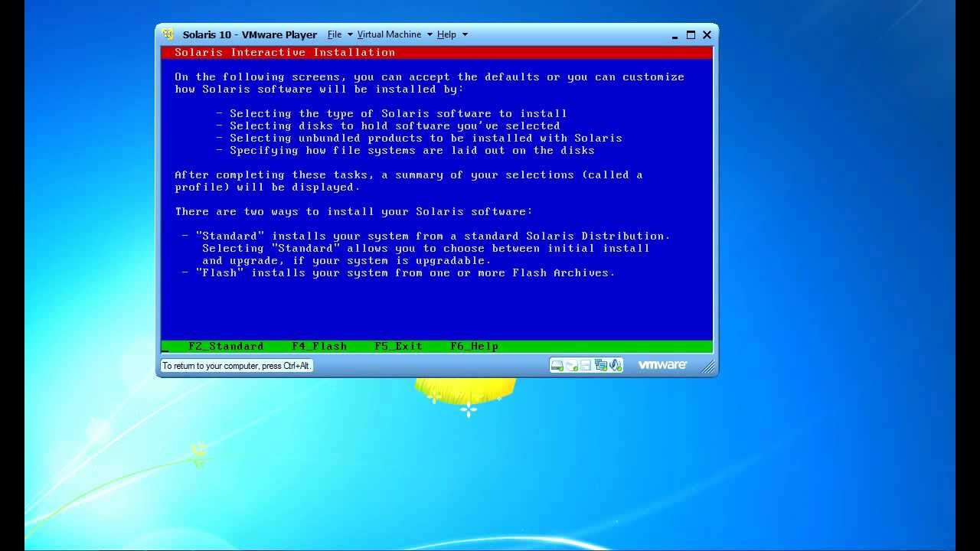
Task: Click the Solaris Interactive Installation header
Action: pyautogui.click(x=285, y=52)
